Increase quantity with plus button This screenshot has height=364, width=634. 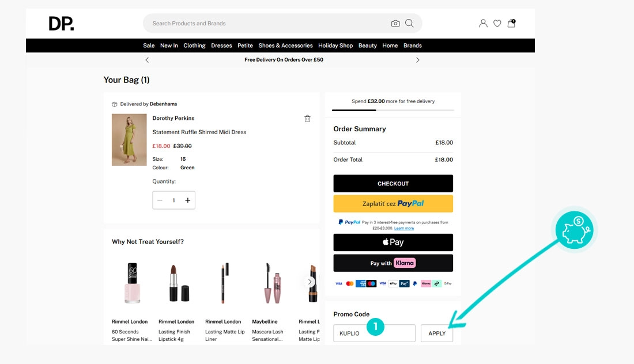coord(188,200)
